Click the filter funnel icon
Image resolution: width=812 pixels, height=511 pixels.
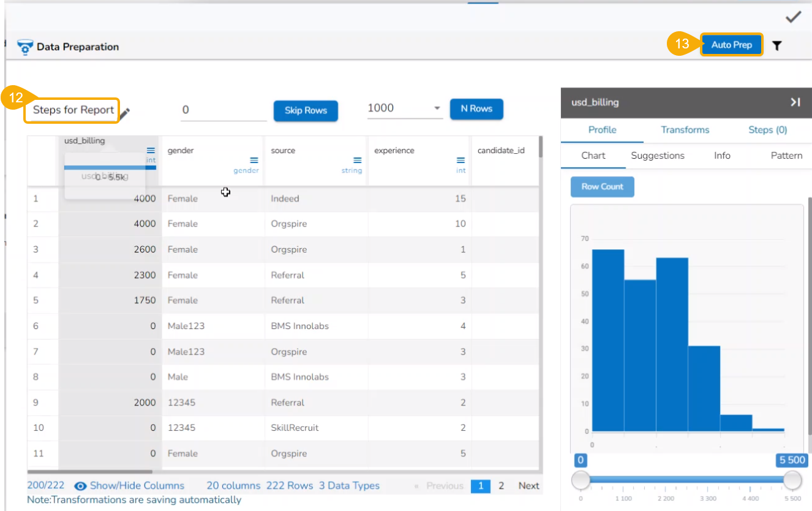point(776,45)
